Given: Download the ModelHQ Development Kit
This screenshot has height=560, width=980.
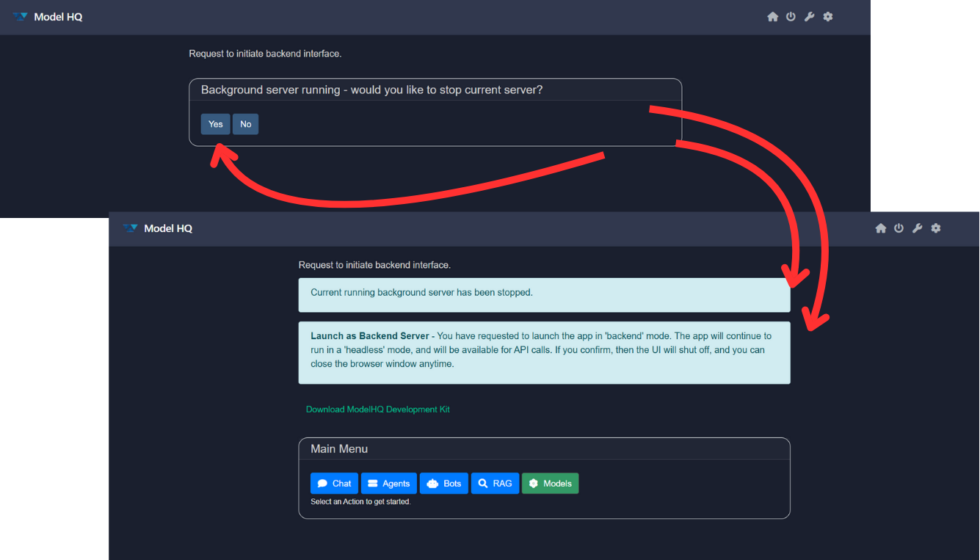Looking at the screenshot, I should [x=377, y=410].
